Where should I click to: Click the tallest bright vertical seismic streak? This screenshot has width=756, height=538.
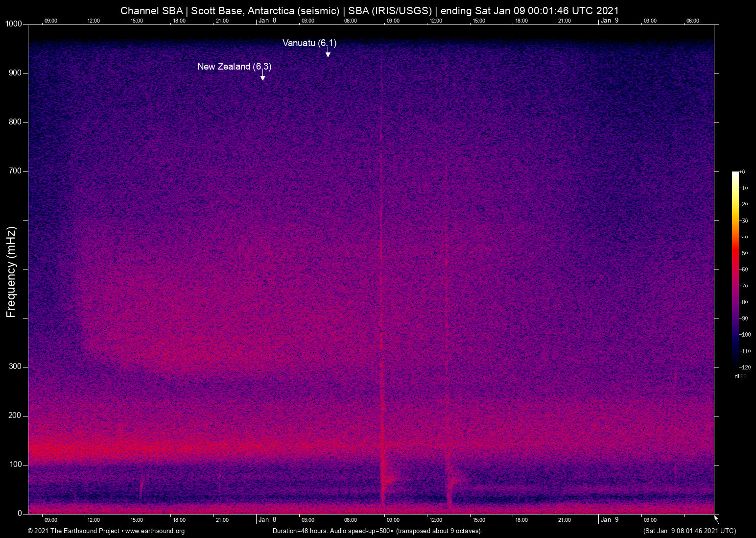coord(381,294)
